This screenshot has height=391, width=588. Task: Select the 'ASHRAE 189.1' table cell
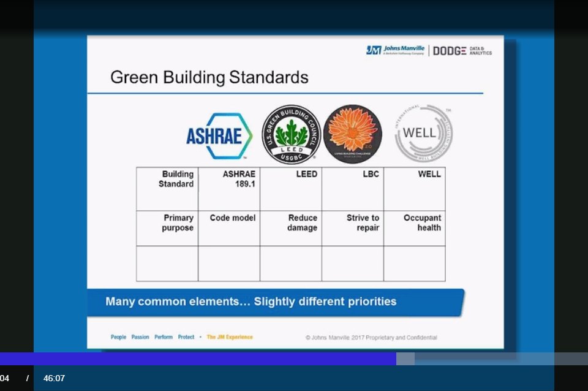pyautogui.click(x=229, y=189)
